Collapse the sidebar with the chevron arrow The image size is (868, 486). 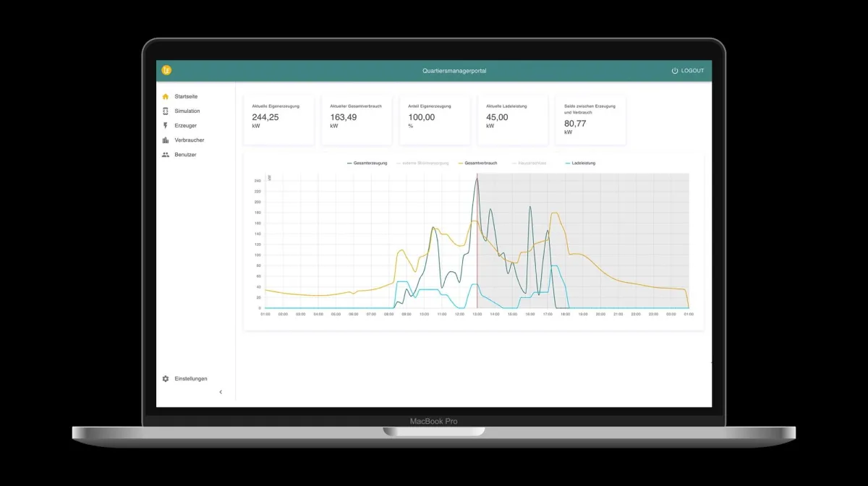221,392
